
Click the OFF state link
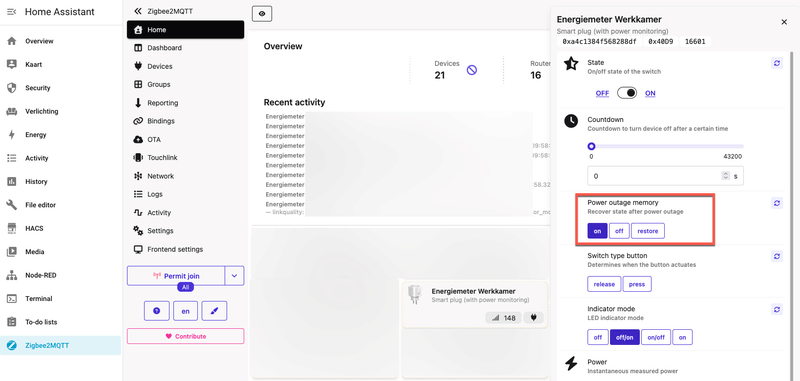coord(602,93)
